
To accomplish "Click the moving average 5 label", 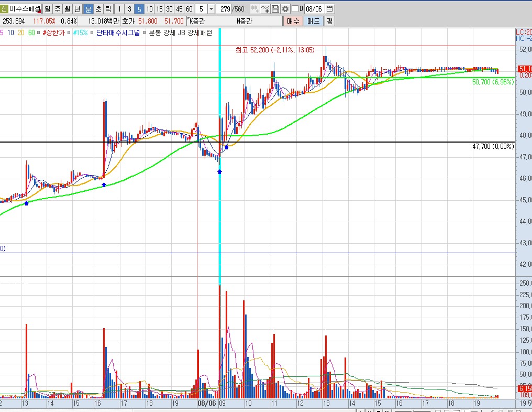I will 2,32.
